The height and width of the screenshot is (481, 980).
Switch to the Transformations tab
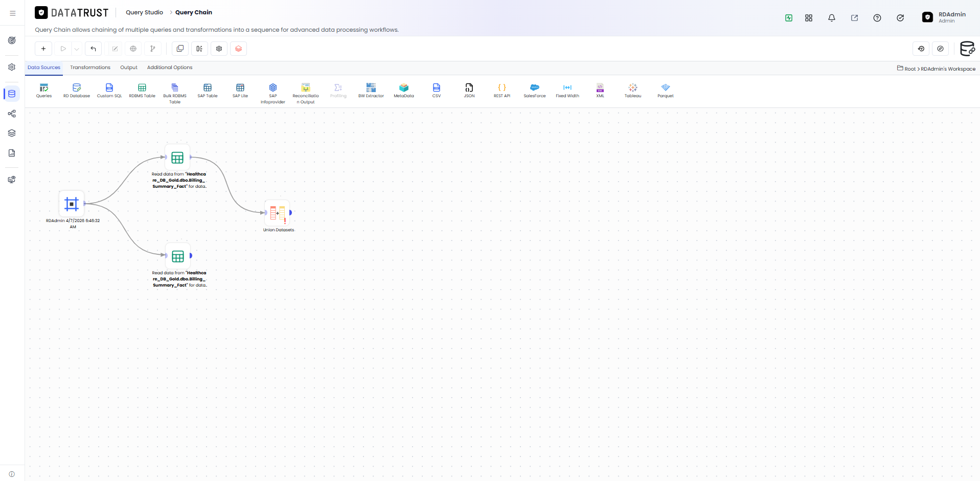click(90, 68)
